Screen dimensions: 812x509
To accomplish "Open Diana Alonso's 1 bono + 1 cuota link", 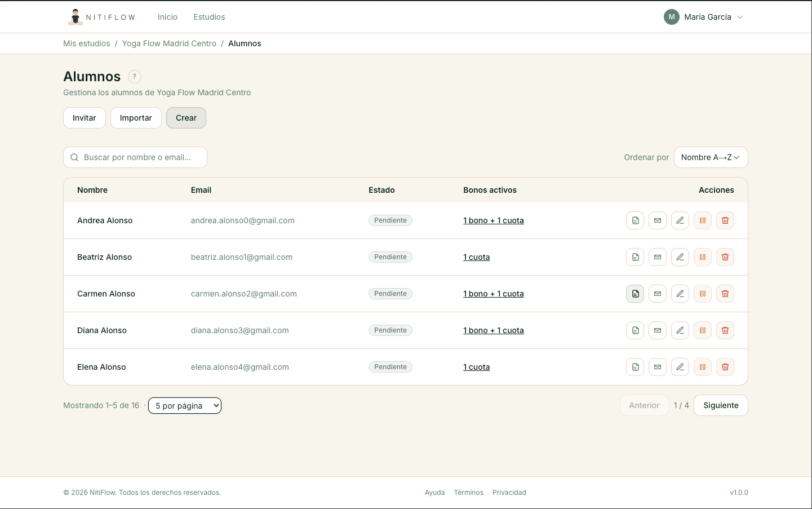I will (x=494, y=330).
